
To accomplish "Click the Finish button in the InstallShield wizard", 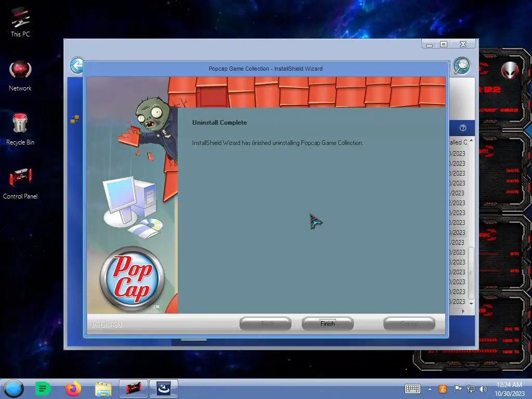I will point(327,323).
